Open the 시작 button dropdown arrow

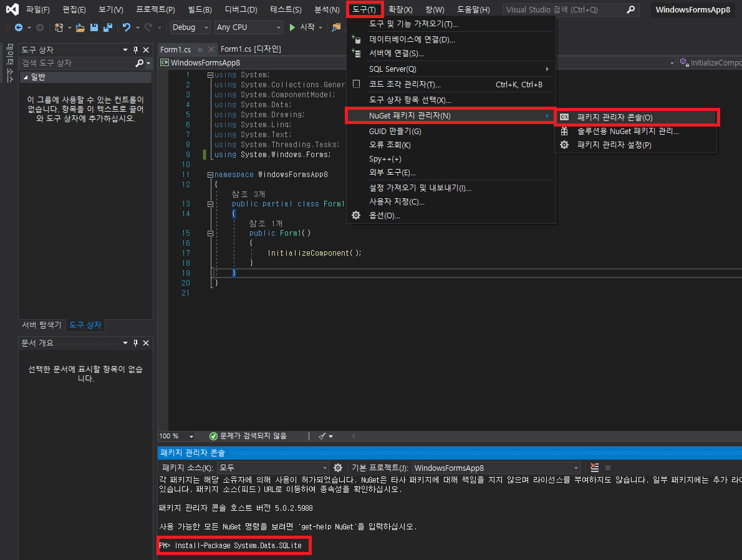coord(321,27)
